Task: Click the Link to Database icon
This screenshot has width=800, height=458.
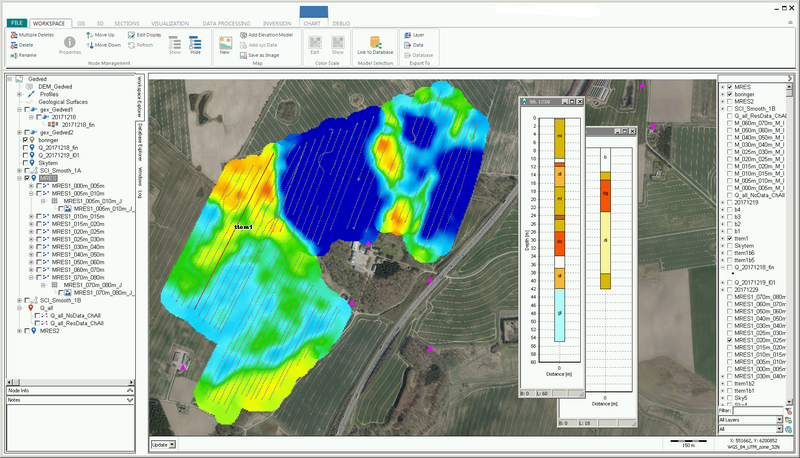Action: 377,41
